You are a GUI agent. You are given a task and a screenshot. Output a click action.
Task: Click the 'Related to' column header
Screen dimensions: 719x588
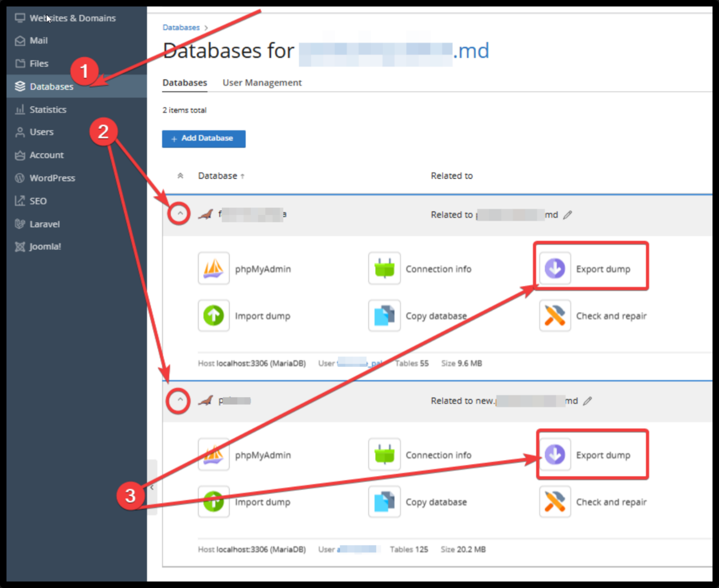451,176
